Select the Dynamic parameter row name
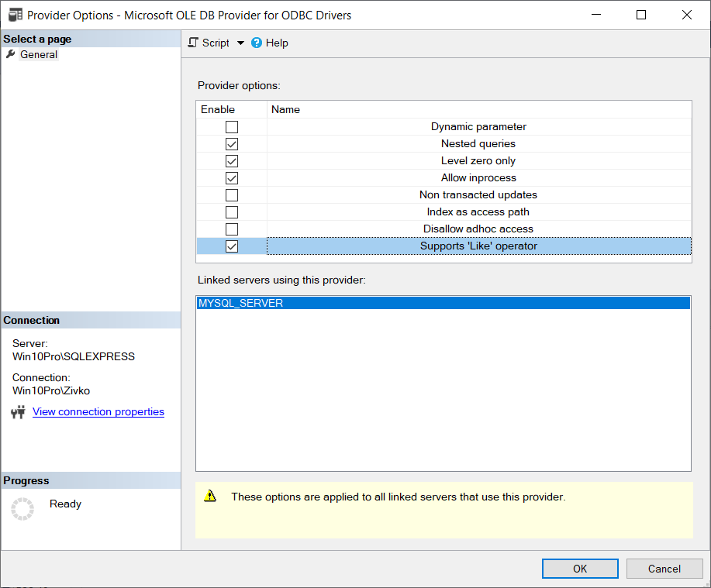Image resolution: width=711 pixels, height=588 pixels. click(x=479, y=127)
